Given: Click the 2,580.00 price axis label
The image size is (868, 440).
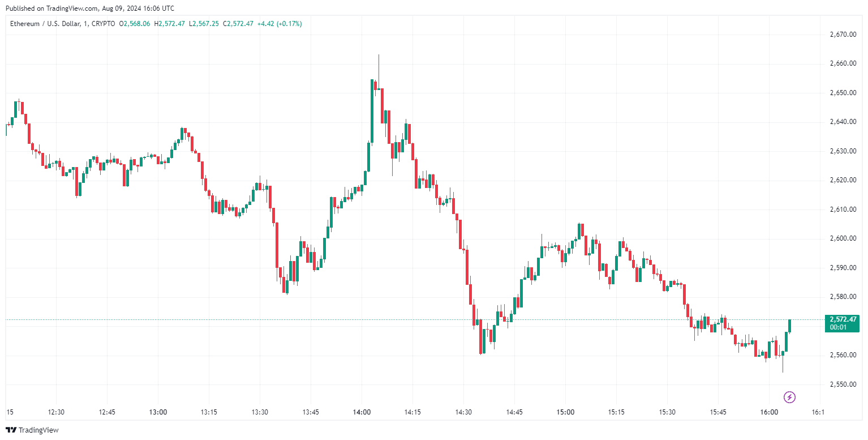Looking at the screenshot, I should [x=842, y=297].
